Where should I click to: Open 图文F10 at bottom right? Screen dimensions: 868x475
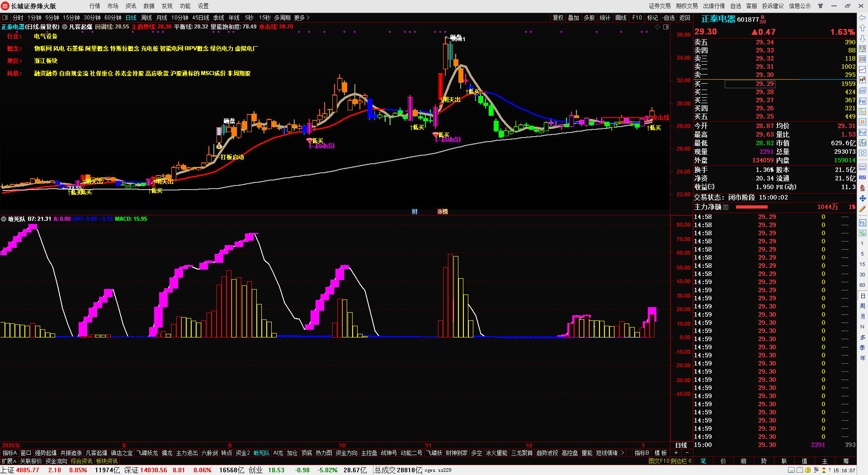click(x=659, y=461)
